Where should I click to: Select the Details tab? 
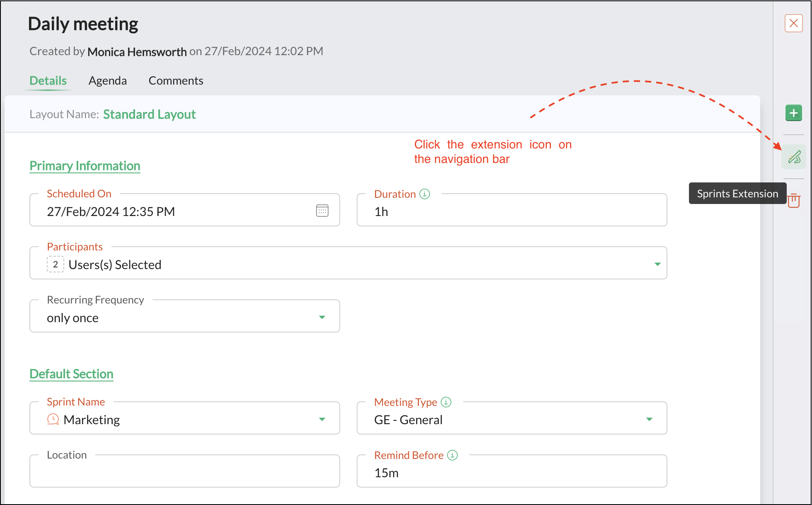tap(48, 80)
